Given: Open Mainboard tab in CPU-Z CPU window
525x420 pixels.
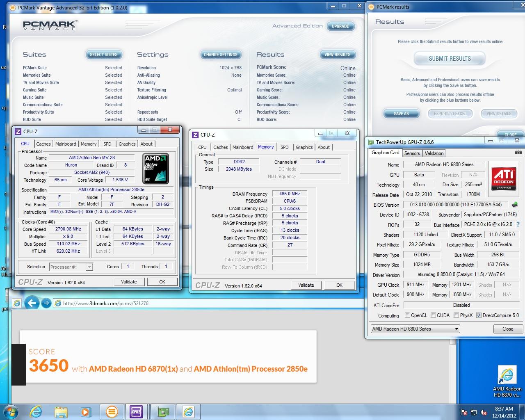Looking at the screenshot, I should point(66,144).
